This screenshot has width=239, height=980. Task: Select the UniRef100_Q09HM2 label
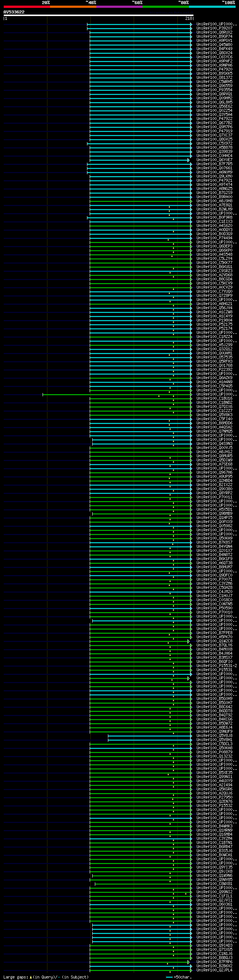[x=214, y=99]
